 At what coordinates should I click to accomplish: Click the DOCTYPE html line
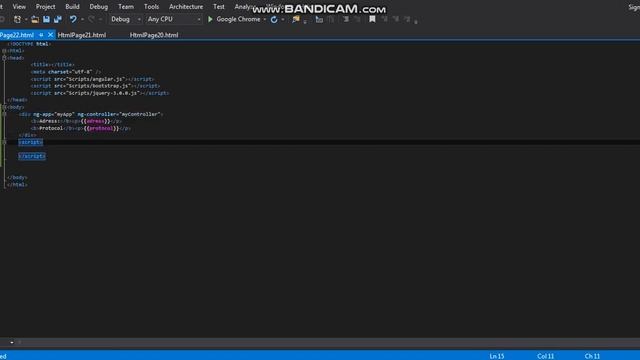[x=29, y=44]
